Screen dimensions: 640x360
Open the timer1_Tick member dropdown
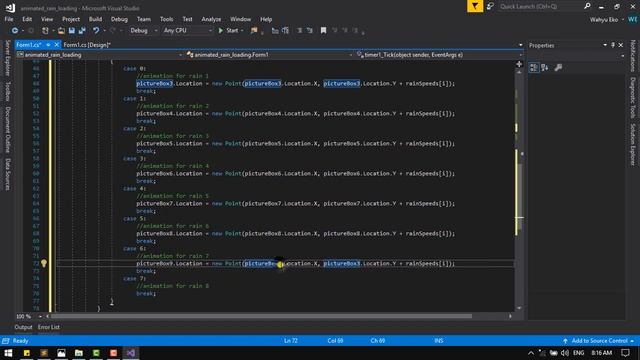[439, 55]
